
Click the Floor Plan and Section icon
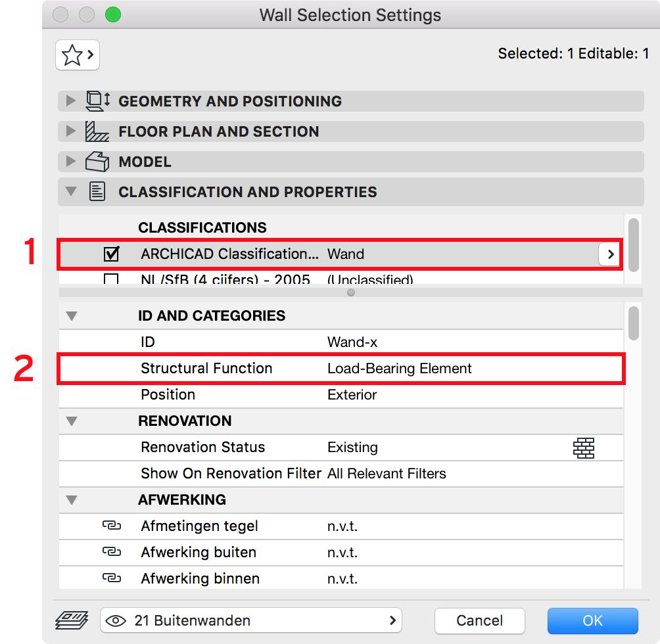[97, 131]
